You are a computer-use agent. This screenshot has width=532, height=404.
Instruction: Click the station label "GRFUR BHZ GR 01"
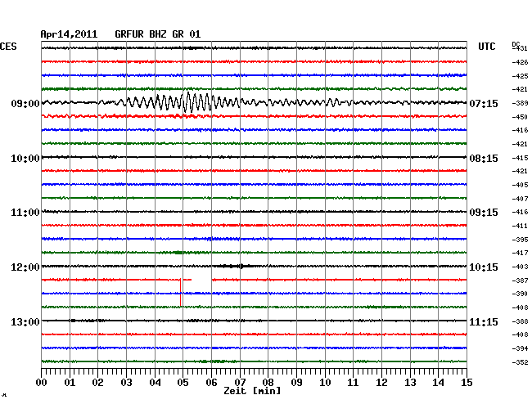pyautogui.click(x=158, y=34)
